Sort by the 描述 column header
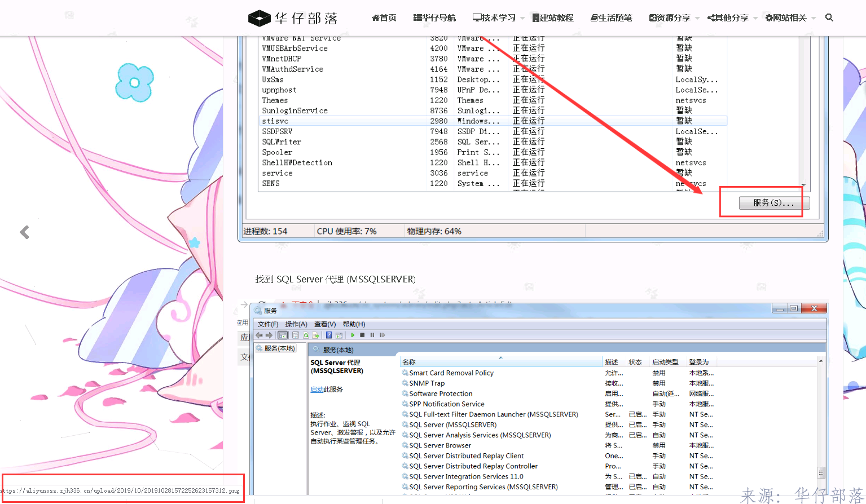The width and height of the screenshot is (866, 504). tap(614, 362)
